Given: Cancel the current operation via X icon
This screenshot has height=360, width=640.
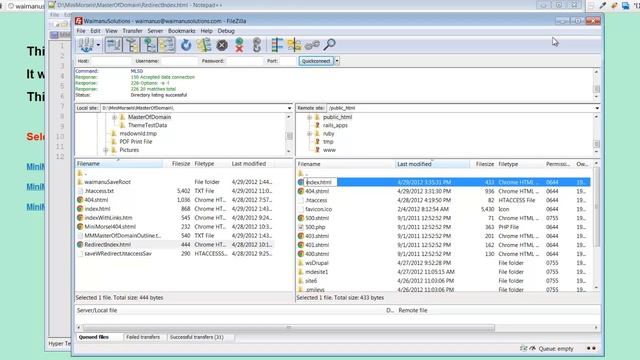Looking at the screenshot, I should click(x=222, y=45).
